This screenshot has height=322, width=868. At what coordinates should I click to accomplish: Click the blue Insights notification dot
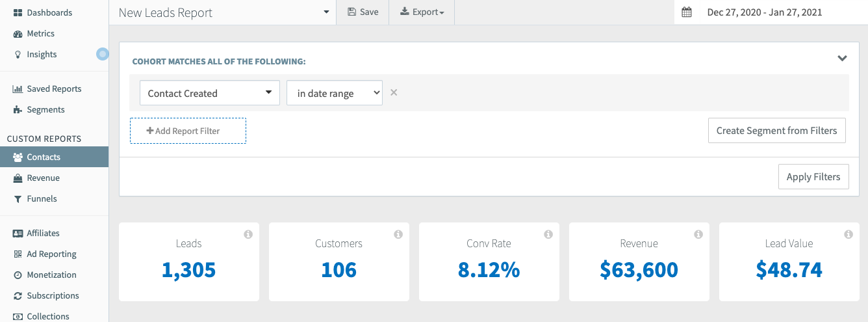102,55
